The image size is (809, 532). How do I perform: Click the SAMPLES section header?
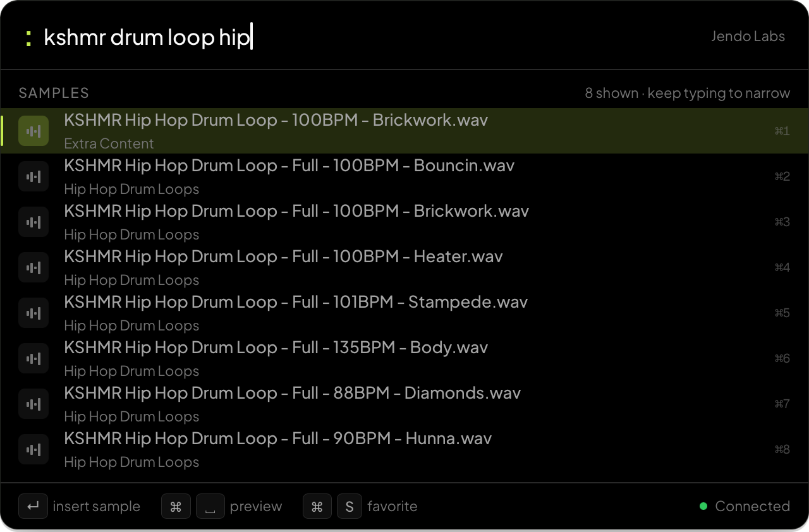54,93
